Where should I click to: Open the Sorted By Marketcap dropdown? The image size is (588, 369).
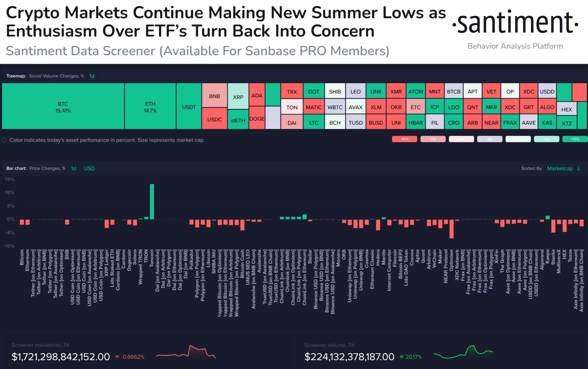pos(560,168)
